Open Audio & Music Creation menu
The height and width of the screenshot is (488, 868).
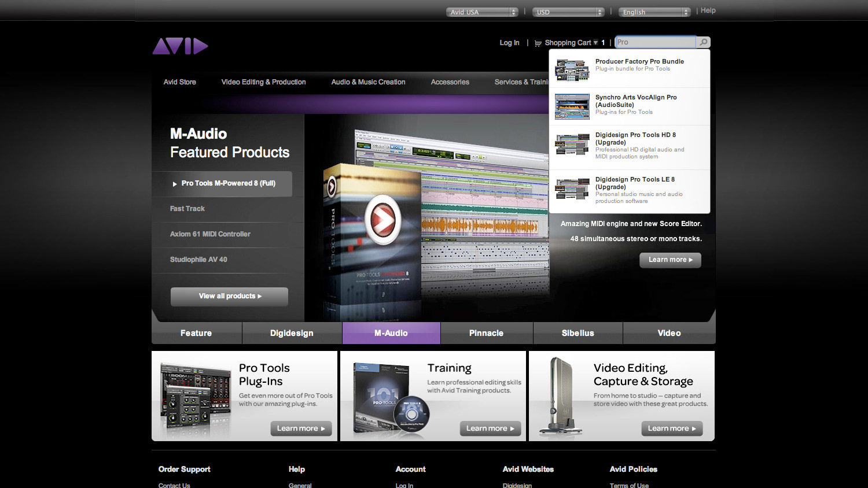pyautogui.click(x=368, y=82)
